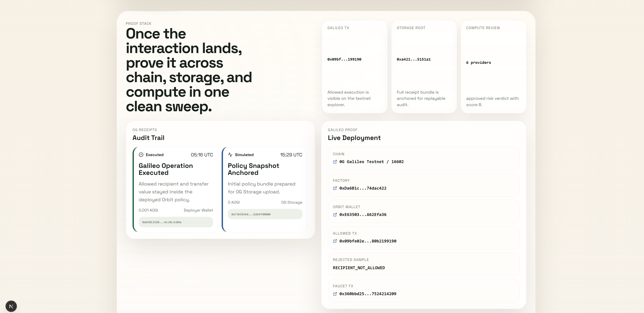Select the Storage Root summary card

click(424, 67)
